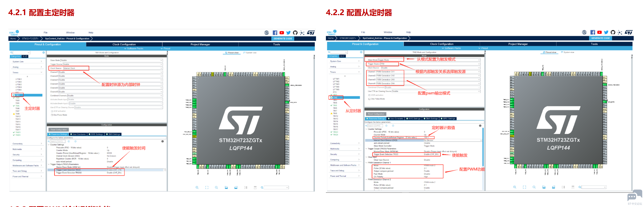This screenshot has width=644, height=207.
Task: Switch to Project Manager tab in right screenshot
Action: (x=518, y=44)
